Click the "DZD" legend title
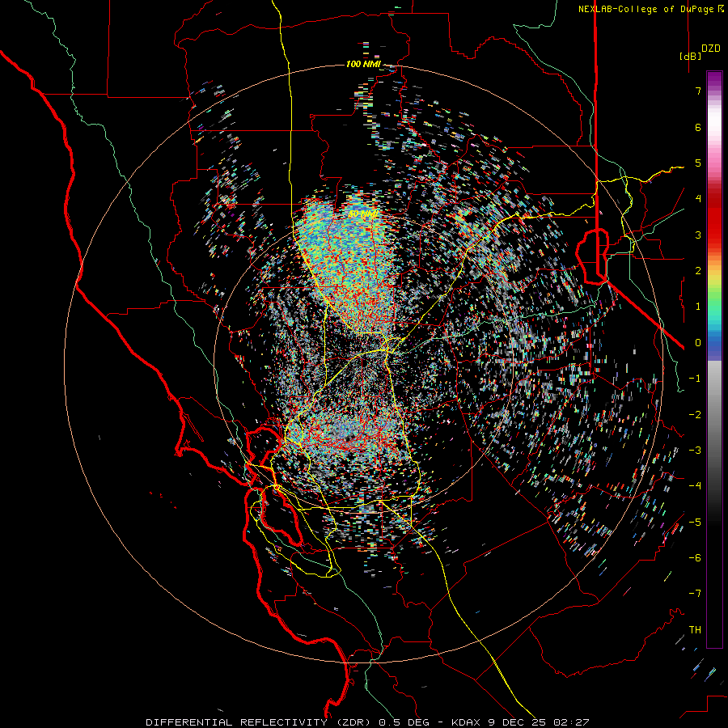Screen dimensions: 728x728 tap(711, 49)
